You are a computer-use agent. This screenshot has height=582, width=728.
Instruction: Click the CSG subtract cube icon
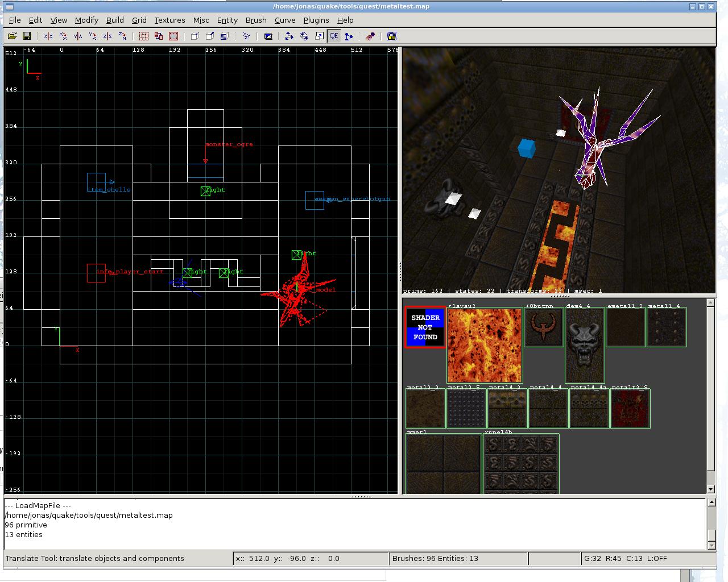(210, 36)
